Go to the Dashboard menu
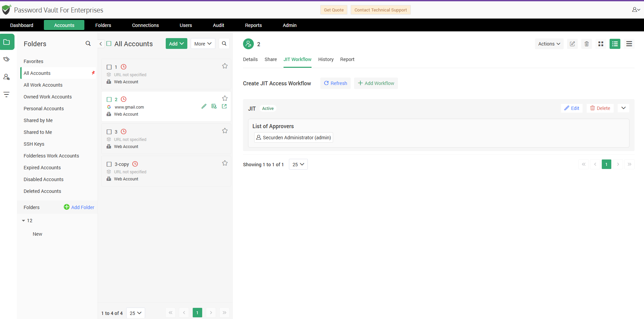Screen dimensions: 644x319 [x=22, y=25]
